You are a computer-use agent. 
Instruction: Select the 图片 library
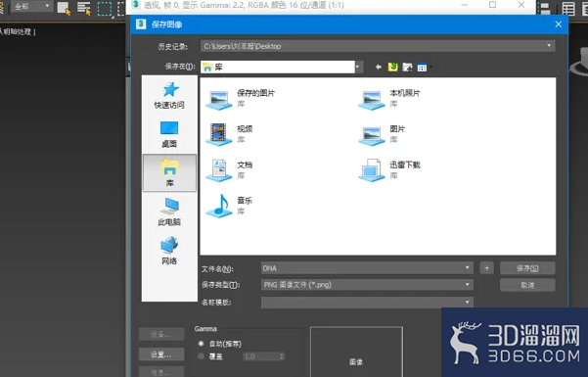pos(382,134)
